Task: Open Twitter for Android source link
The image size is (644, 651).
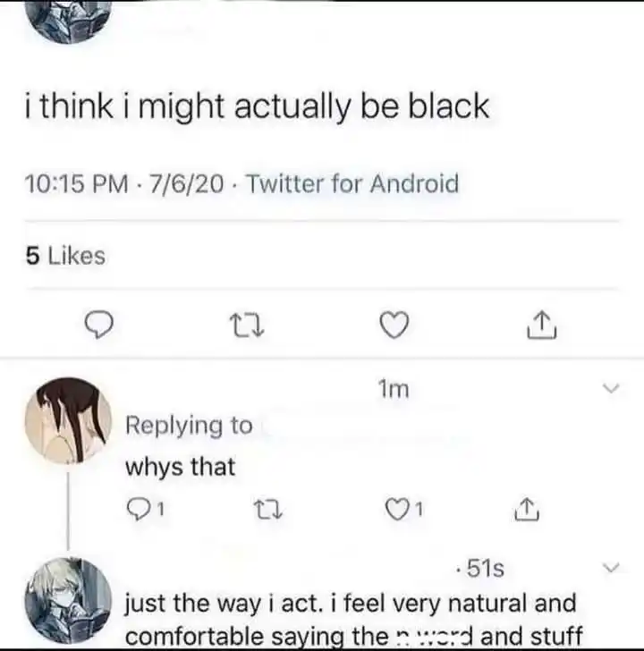Action: (x=353, y=183)
